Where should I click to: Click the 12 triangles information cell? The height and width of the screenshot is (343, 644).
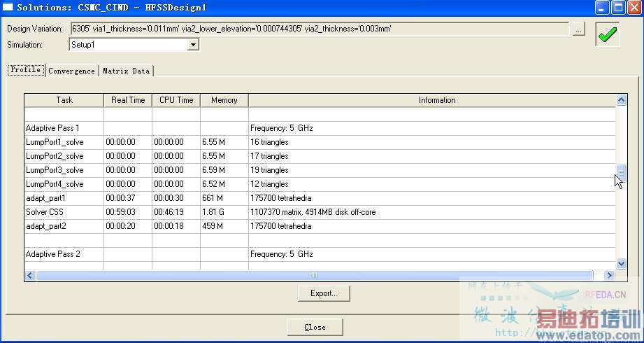432,184
